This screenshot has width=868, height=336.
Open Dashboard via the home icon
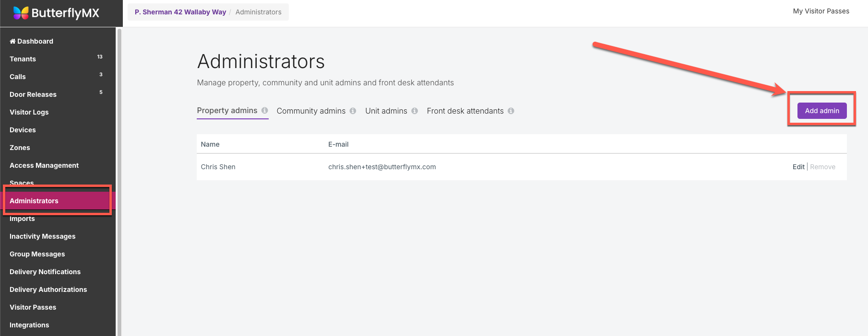[12, 41]
